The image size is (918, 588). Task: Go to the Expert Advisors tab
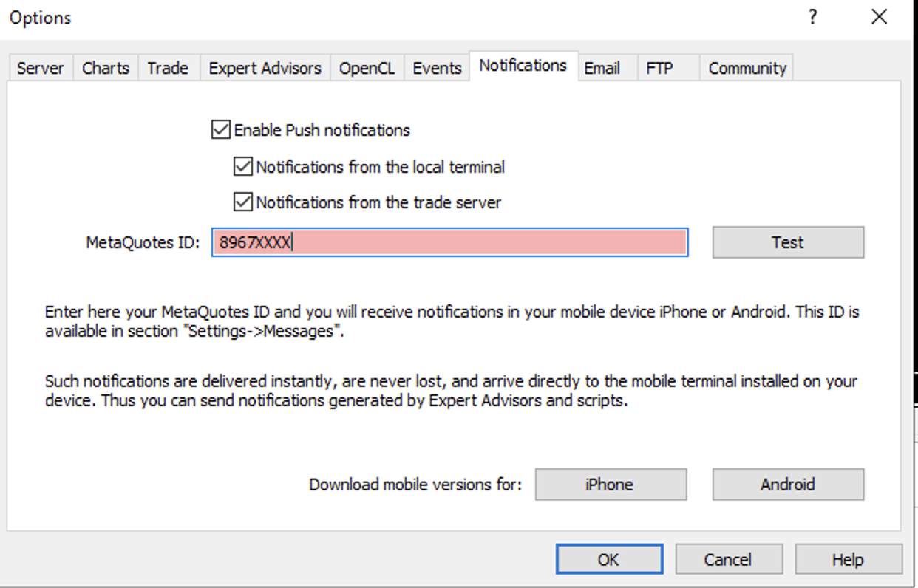coord(265,68)
